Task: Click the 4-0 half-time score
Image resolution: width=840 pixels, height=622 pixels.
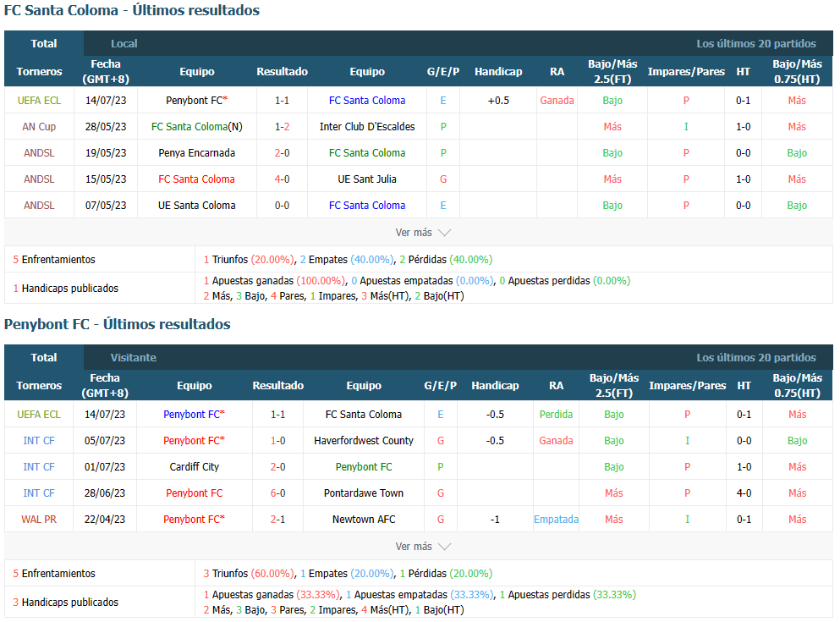Action: click(x=744, y=493)
